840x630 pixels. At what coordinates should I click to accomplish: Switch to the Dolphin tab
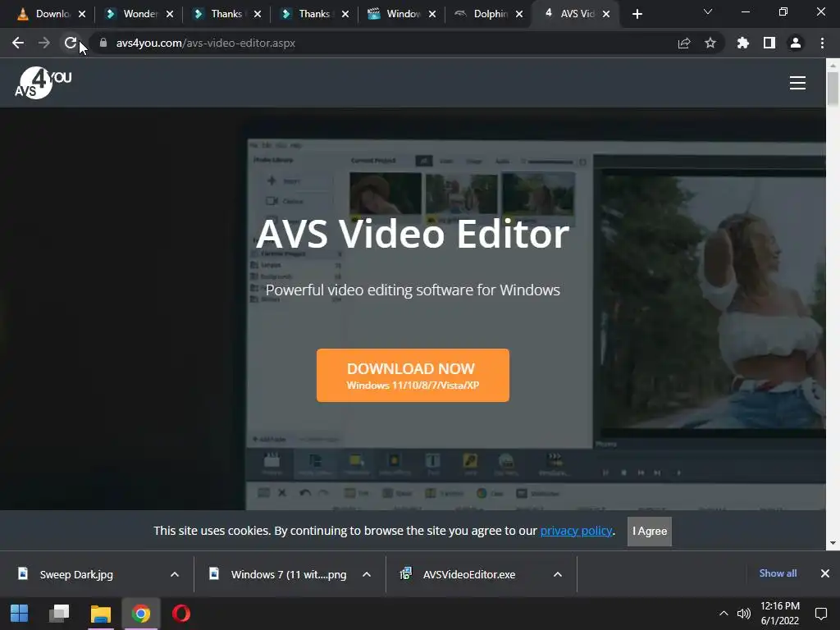(482, 14)
